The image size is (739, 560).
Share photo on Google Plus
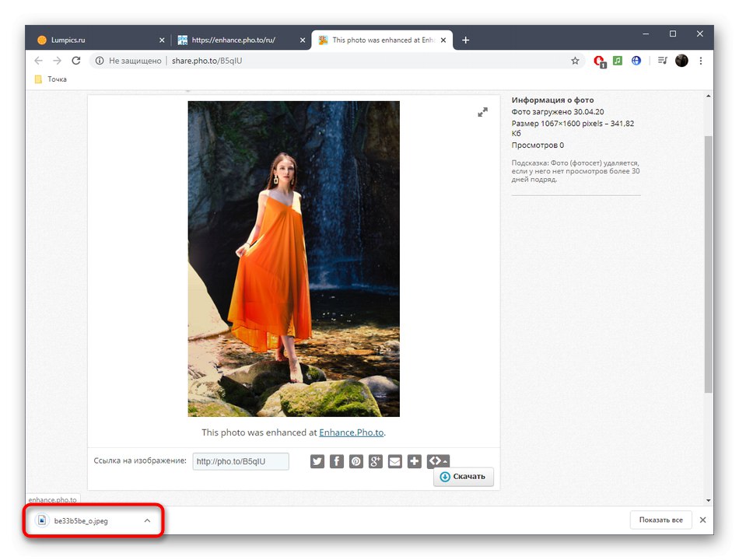375,461
